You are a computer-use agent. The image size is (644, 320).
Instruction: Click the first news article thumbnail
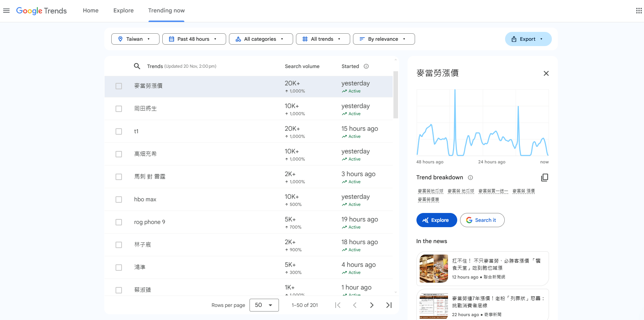(x=434, y=269)
